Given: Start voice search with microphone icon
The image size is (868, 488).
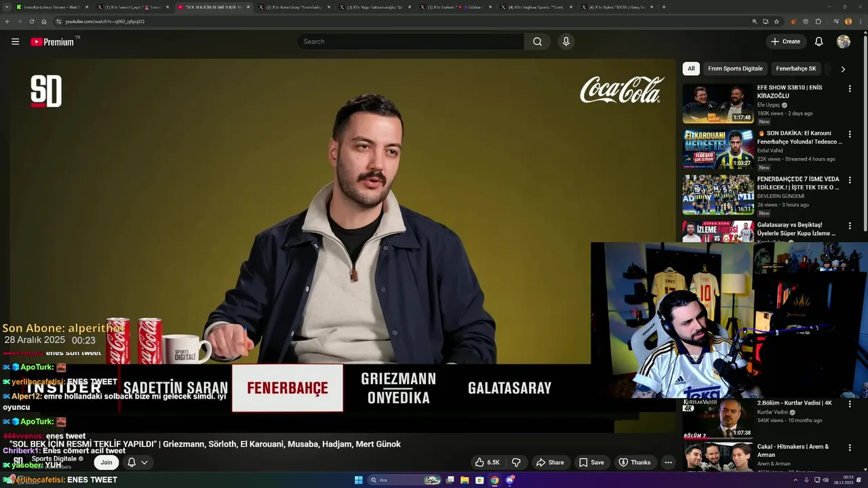Looking at the screenshot, I should [x=566, y=41].
